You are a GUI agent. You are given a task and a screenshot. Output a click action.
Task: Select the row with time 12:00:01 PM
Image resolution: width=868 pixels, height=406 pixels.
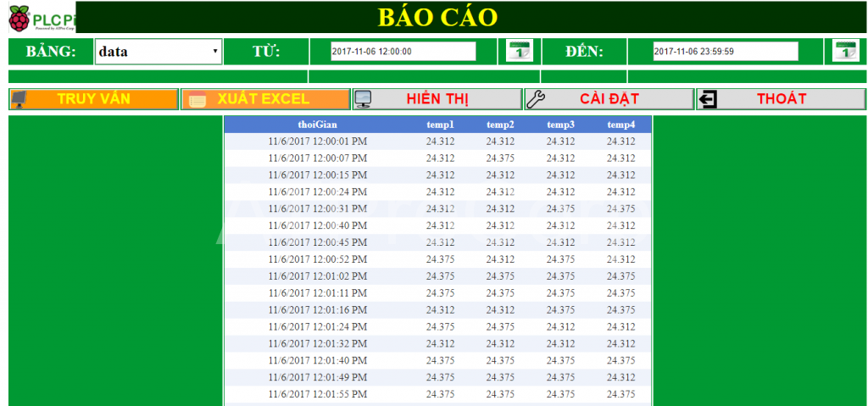pyautogui.click(x=437, y=142)
